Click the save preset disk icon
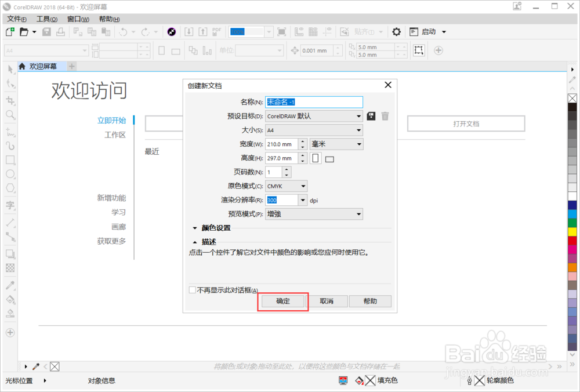580x392 pixels. [371, 116]
